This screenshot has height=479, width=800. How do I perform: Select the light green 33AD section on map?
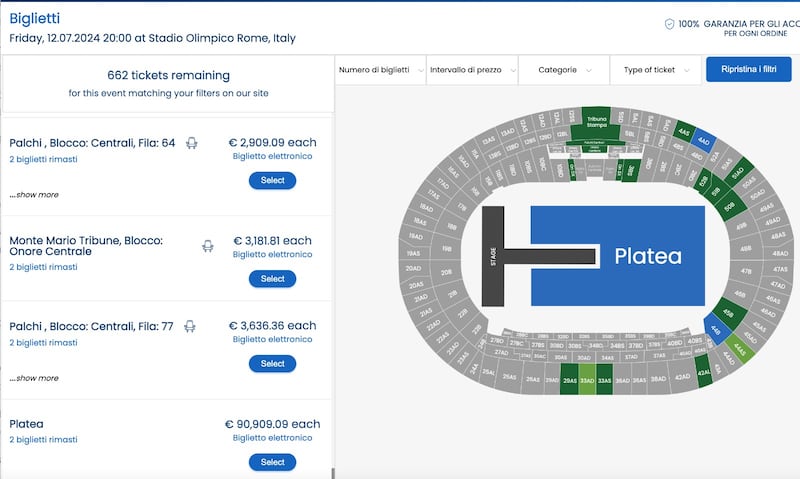click(587, 380)
